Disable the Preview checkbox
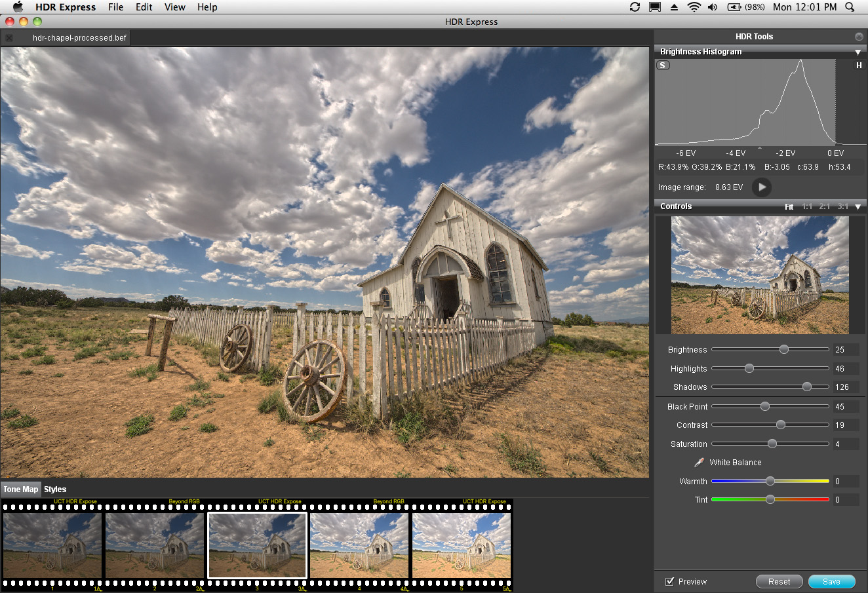The height and width of the screenshot is (593, 868). coord(669,581)
